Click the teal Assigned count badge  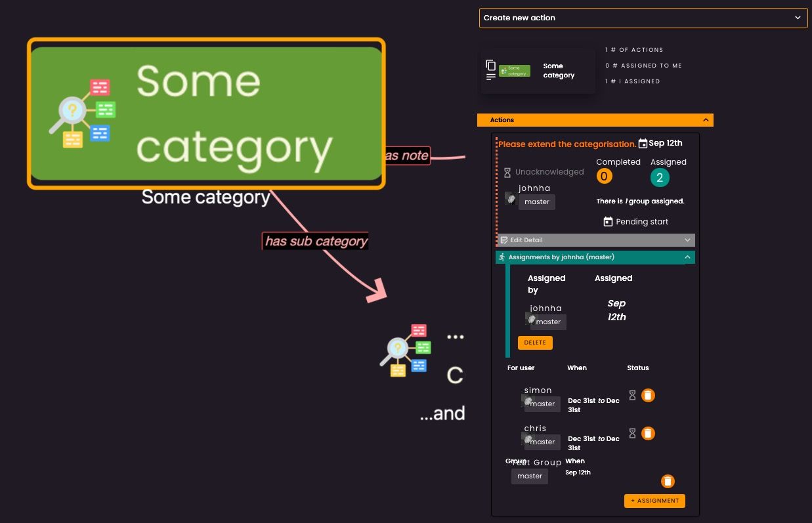point(659,177)
